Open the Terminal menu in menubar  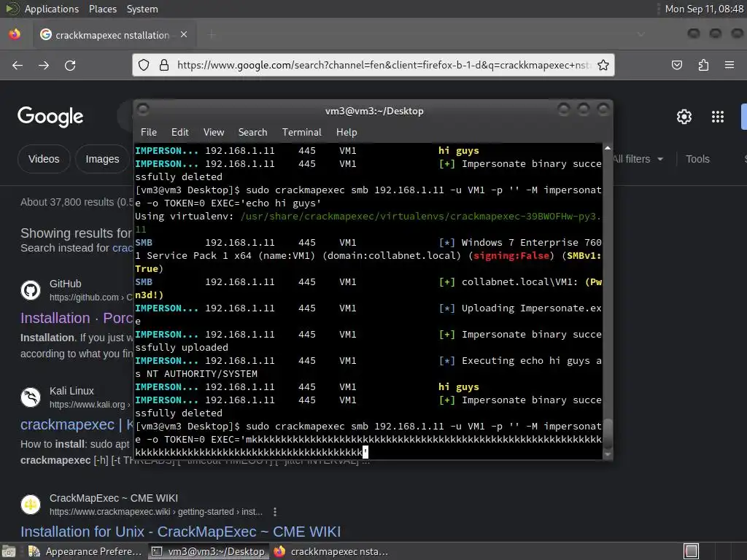pos(301,133)
